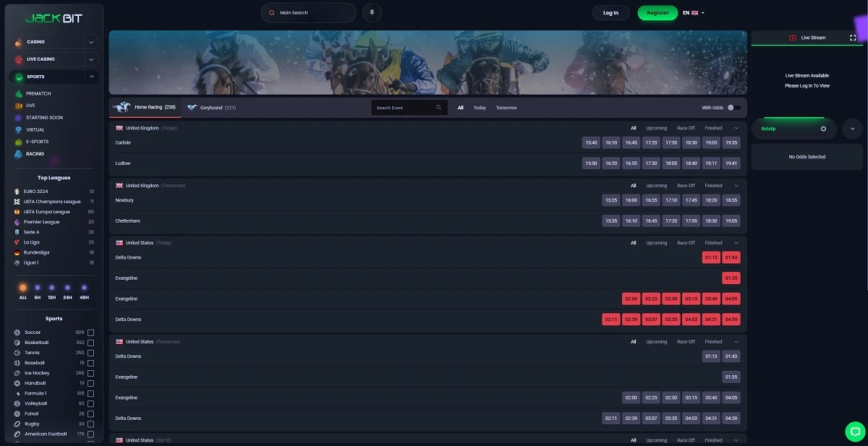
Task: Collapse United States (Today) races
Action: [x=736, y=243]
